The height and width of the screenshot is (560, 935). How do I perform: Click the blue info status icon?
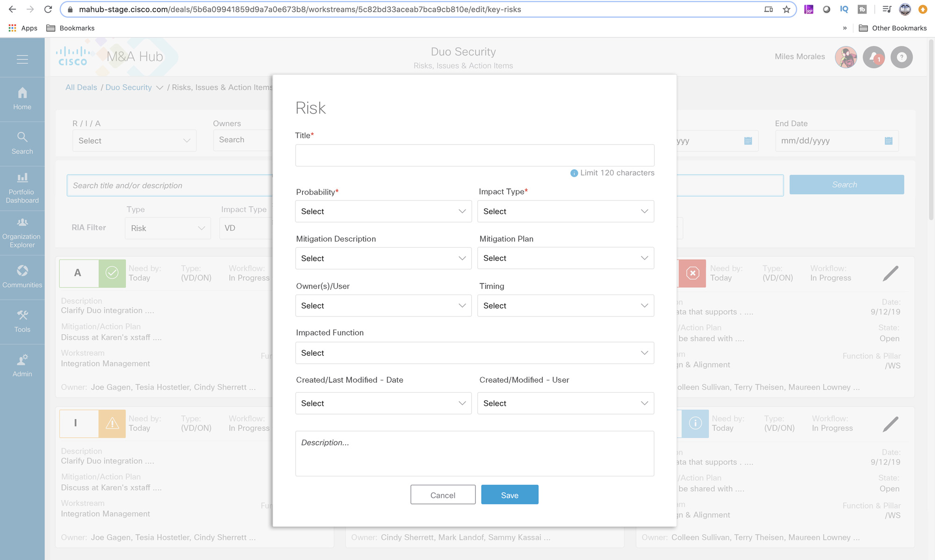[x=695, y=424]
